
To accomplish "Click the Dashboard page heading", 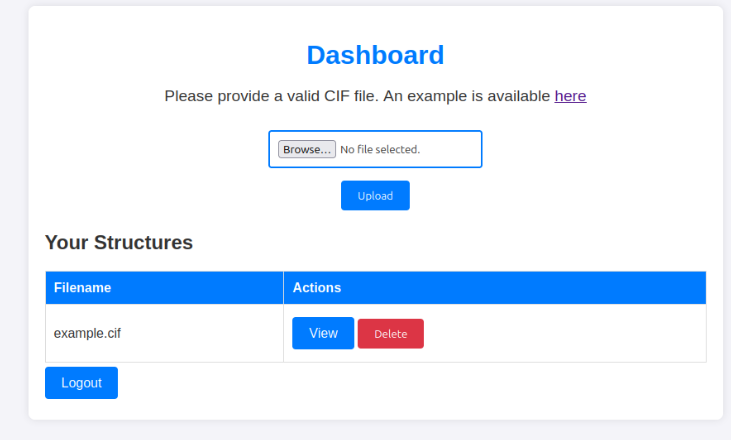I will (x=375, y=55).
